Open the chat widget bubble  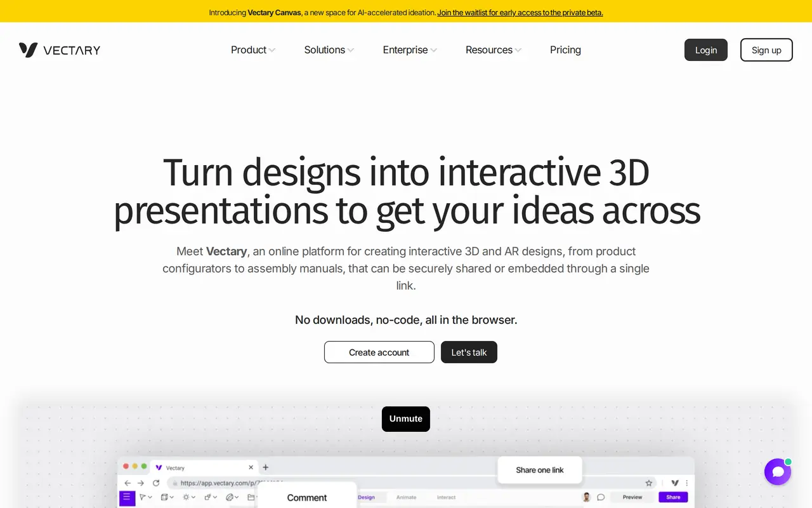[778, 472]
